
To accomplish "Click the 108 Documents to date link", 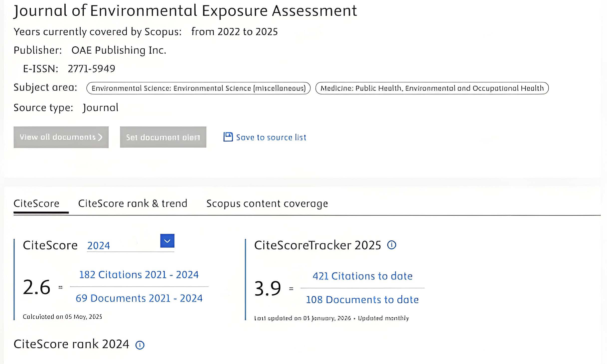I will [x=362, y=300].
